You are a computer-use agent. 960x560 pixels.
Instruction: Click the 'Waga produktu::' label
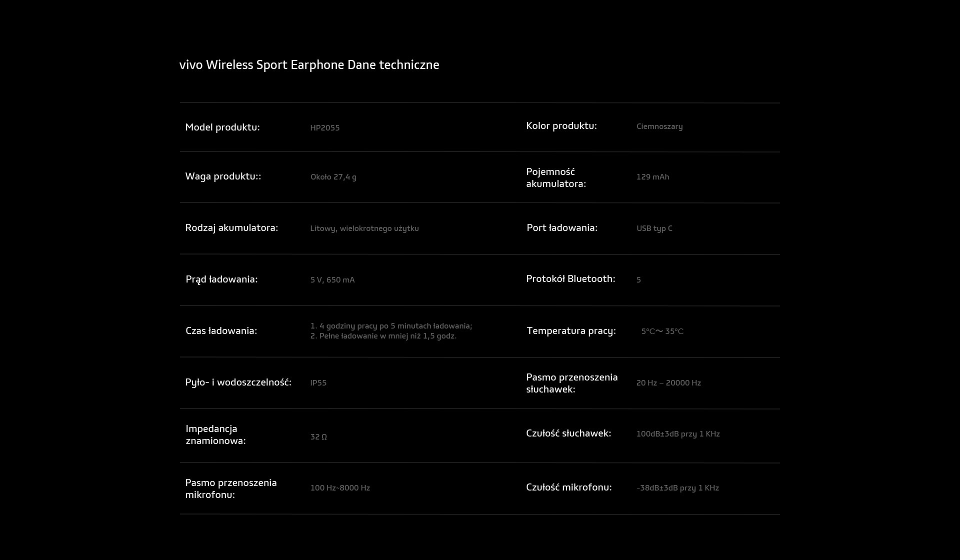point(223,176)
